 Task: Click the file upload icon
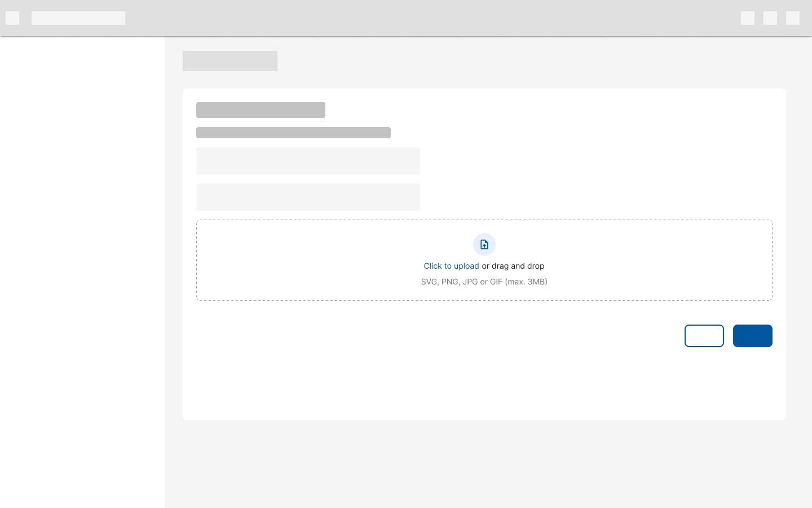484,244
